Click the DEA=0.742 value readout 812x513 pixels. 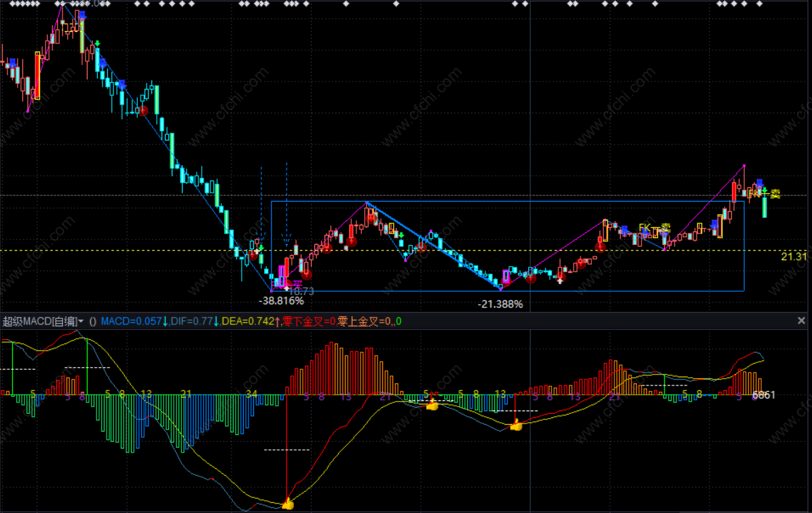(248, 321)
